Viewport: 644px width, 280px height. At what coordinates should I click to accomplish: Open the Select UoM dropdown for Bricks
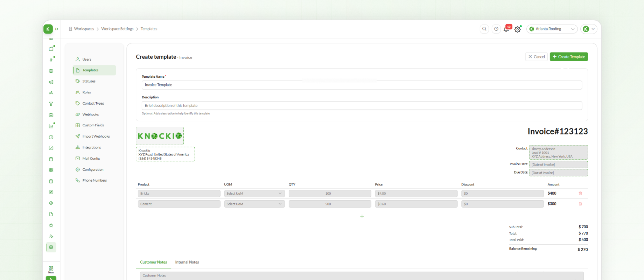tap(254, 194)
